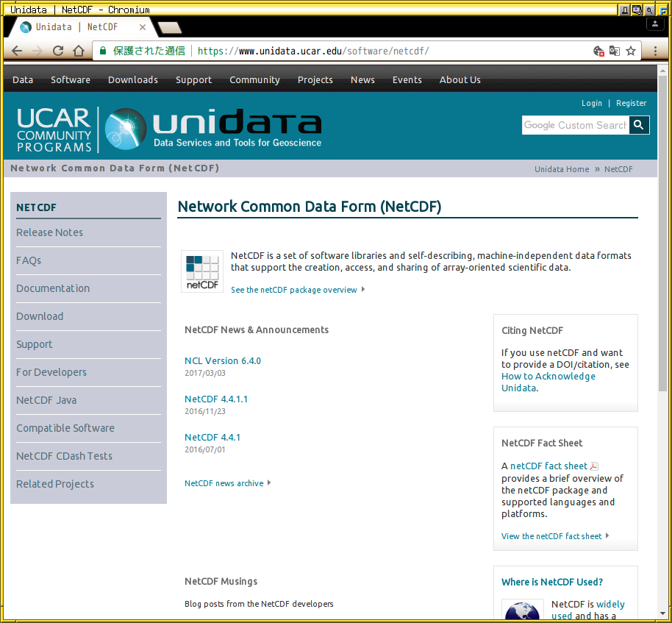672x623 pixels.
Task: Open the Software menu
Action: tap(71, 79)
